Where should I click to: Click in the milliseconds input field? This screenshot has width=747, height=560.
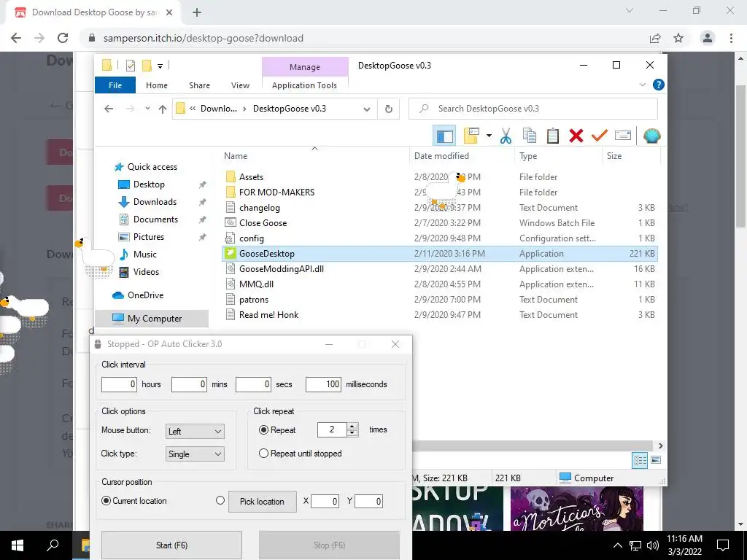tap(323, 384)
